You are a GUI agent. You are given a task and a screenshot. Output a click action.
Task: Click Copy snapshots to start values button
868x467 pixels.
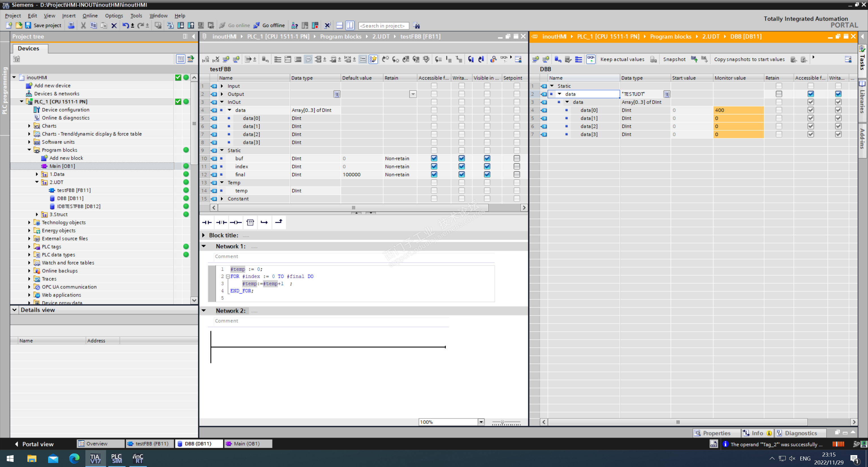tap(749, 59)
